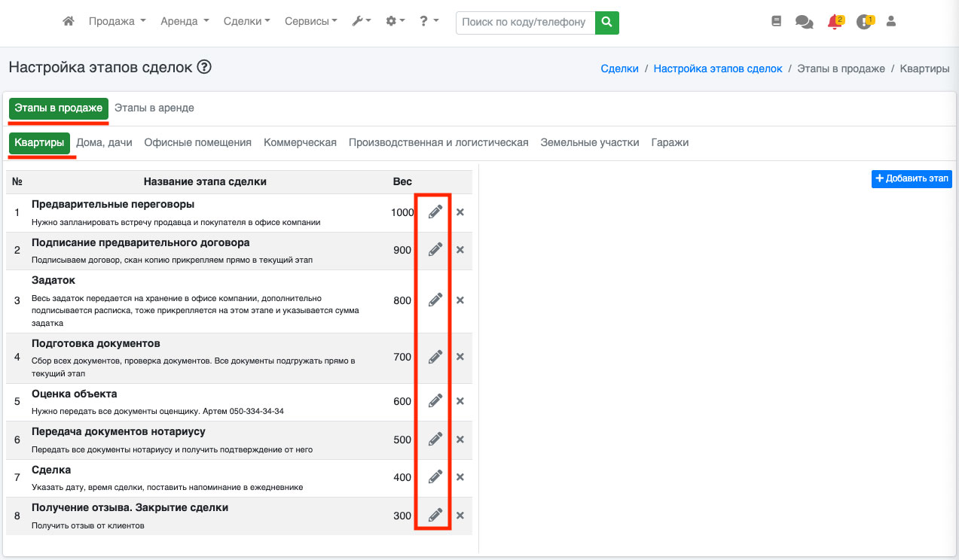Viewport: 959px width, 560px height.
Task: Go to the home page icon
Action: tap(69, 22)
